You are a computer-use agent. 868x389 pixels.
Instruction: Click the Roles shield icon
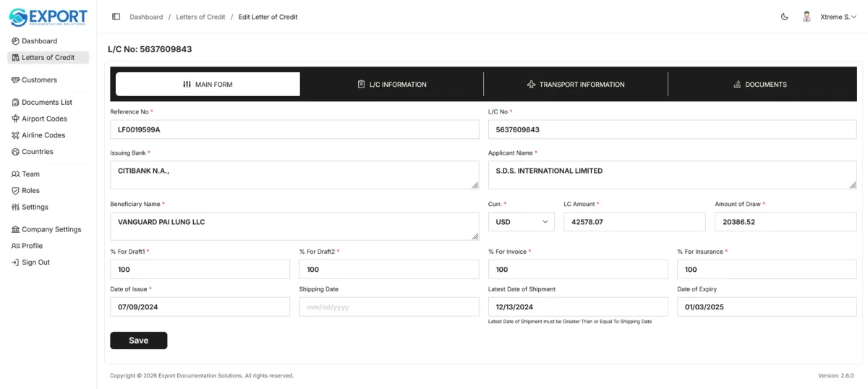pyautogui.click(x=15, y=191)
